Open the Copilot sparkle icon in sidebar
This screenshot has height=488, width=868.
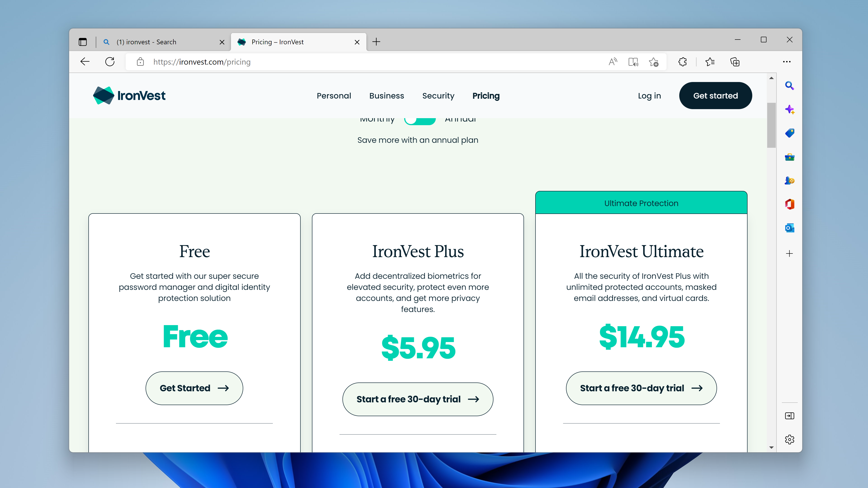[x=790, y=109]
